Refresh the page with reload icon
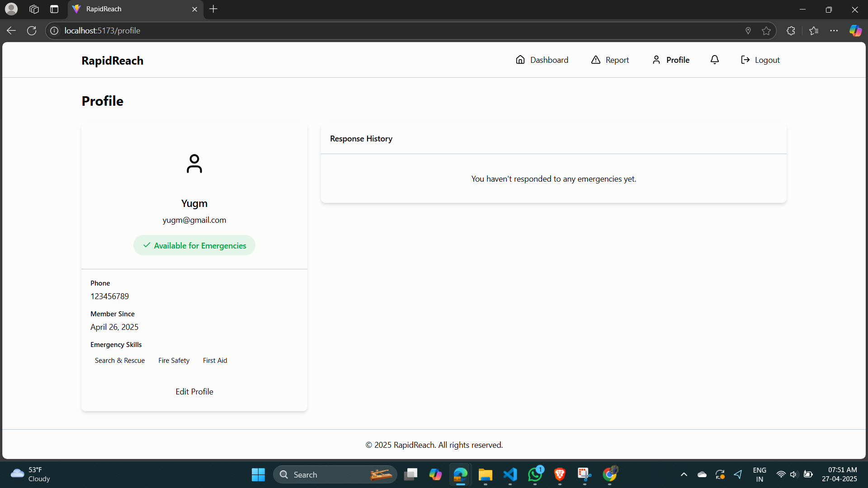868x488 pixels. (x=32, y=31)
